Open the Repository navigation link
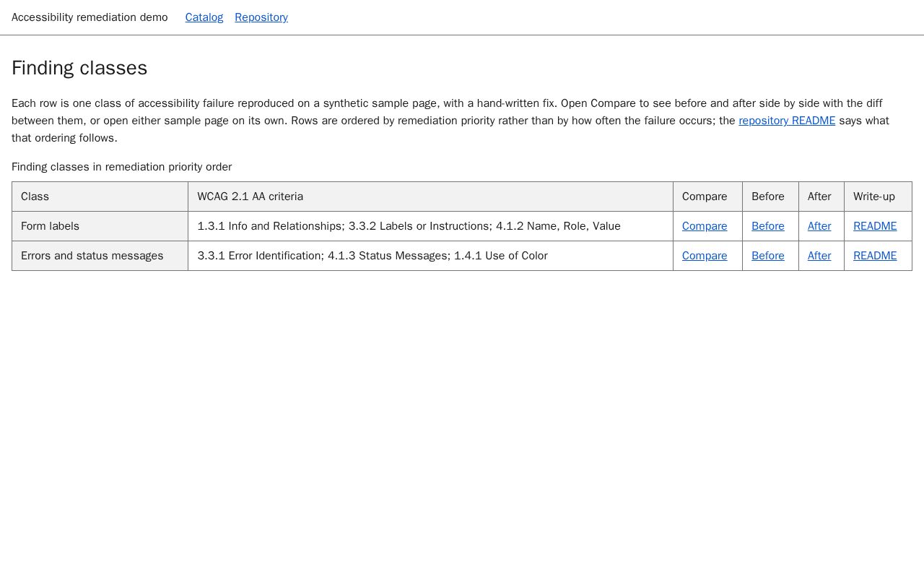 tap(261, 17)
